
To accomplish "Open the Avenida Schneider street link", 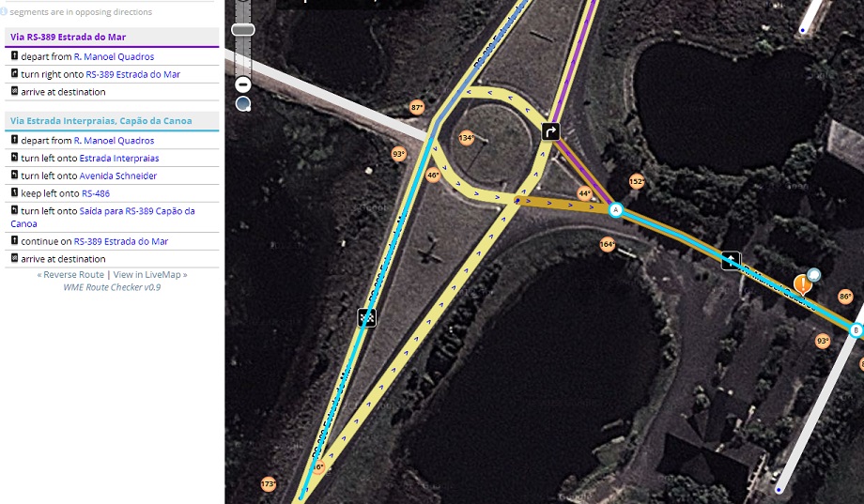I will (x=118, y=176).
